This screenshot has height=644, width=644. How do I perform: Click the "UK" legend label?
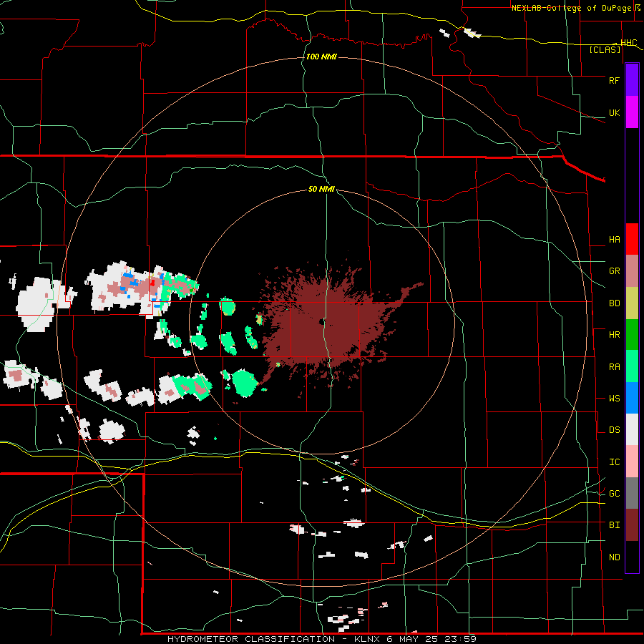click(x=614, y=113)
